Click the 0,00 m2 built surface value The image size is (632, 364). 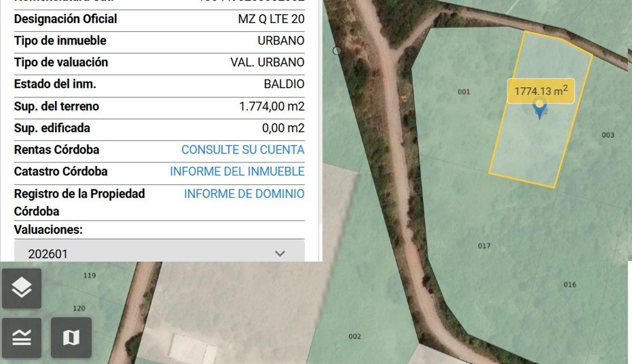coord(283,128)
